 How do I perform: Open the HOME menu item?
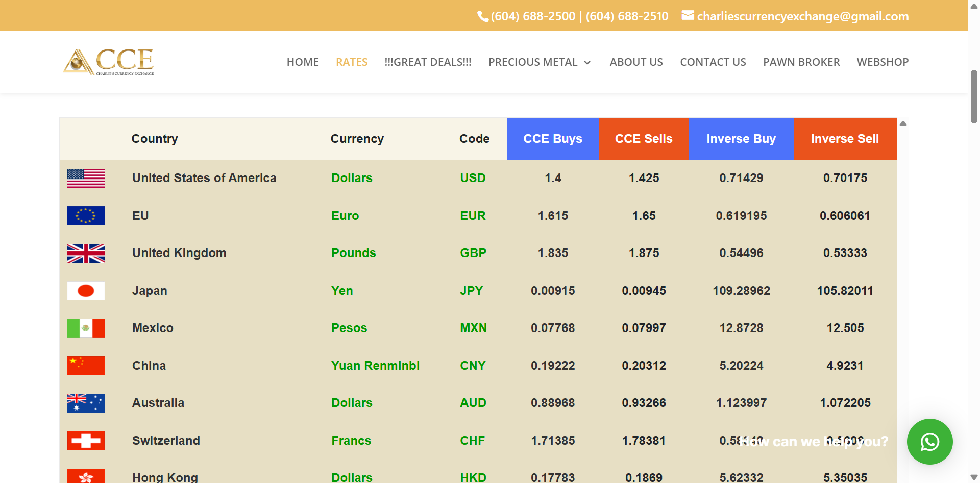tap(303, 62)
